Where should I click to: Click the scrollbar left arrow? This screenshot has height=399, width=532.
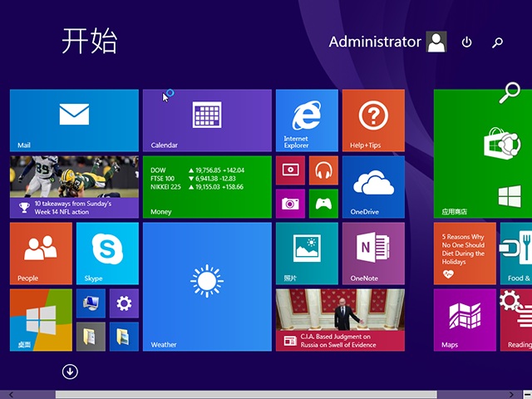coord(11,395)
